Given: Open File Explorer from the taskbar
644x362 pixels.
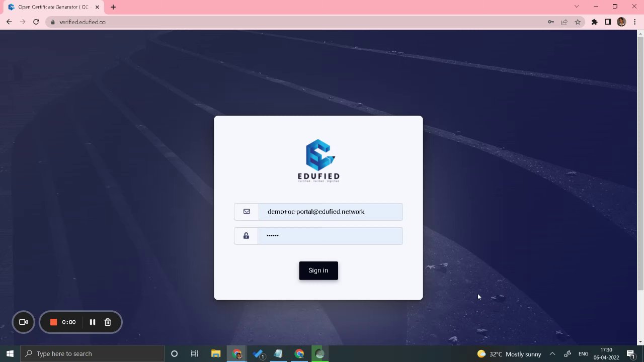Looking at the screenshot, I should click(x=216, y=354).
